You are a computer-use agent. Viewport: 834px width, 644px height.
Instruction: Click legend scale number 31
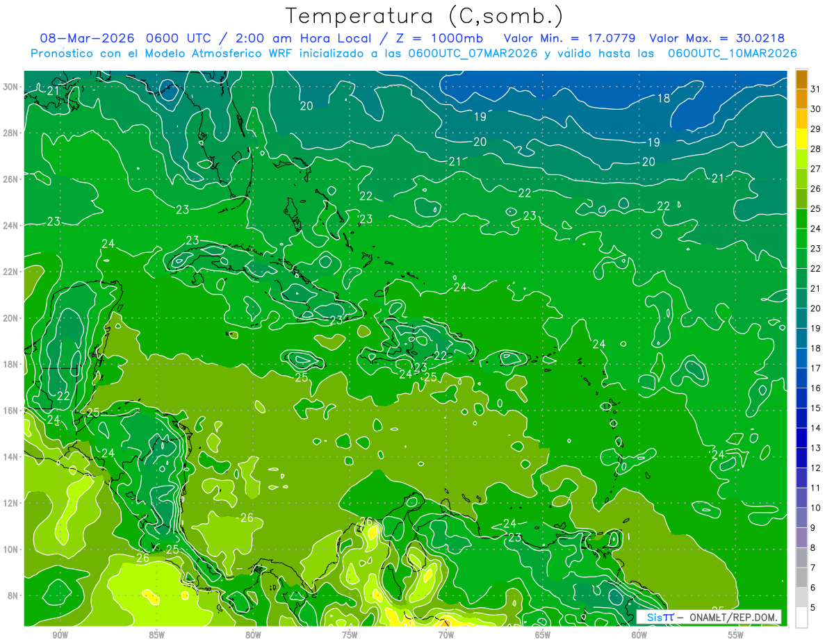pos(816,88)
